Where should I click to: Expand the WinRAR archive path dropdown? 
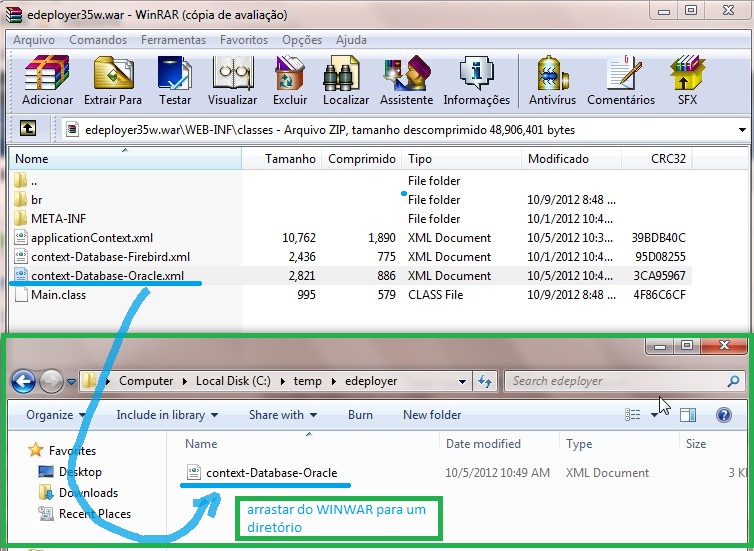(742, 130)
